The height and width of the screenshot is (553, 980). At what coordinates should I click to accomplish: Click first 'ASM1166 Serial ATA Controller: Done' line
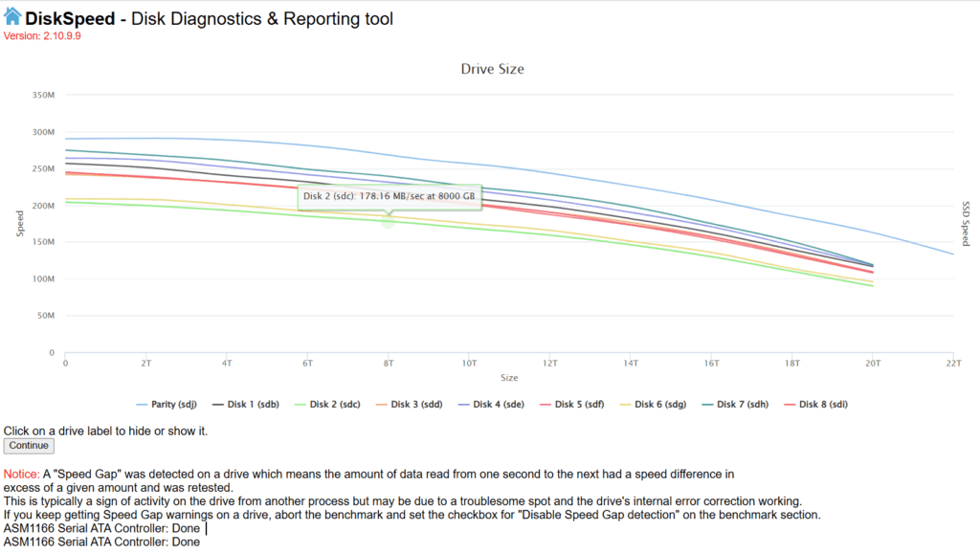101,529
